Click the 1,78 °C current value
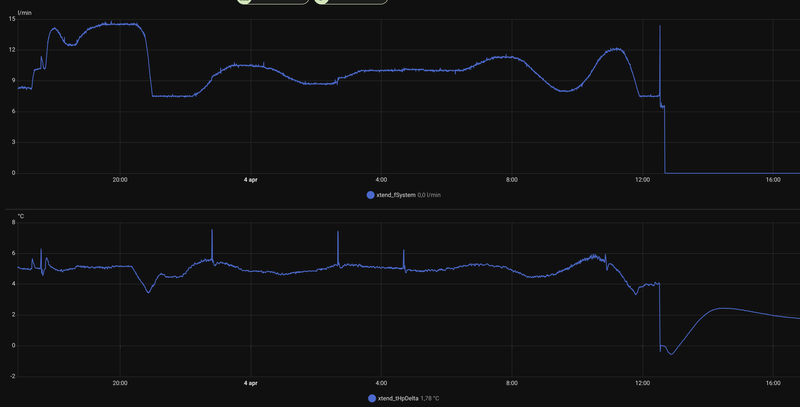The height and width of the screenshot is (407, 800). click(x=430, y=398)
